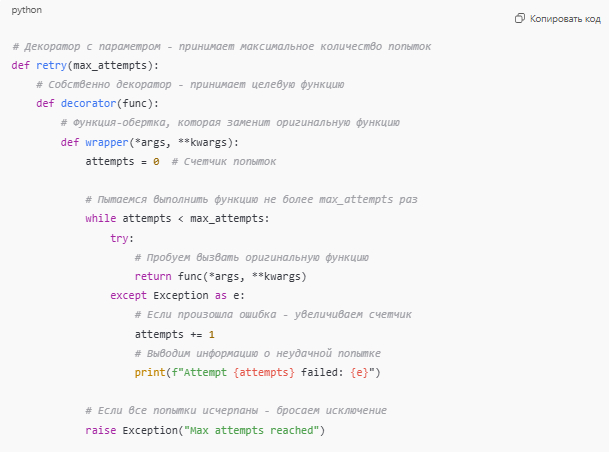Viewport: 609px width, 452px height.
Task: Click the python language label
Action: click(26, 9)
